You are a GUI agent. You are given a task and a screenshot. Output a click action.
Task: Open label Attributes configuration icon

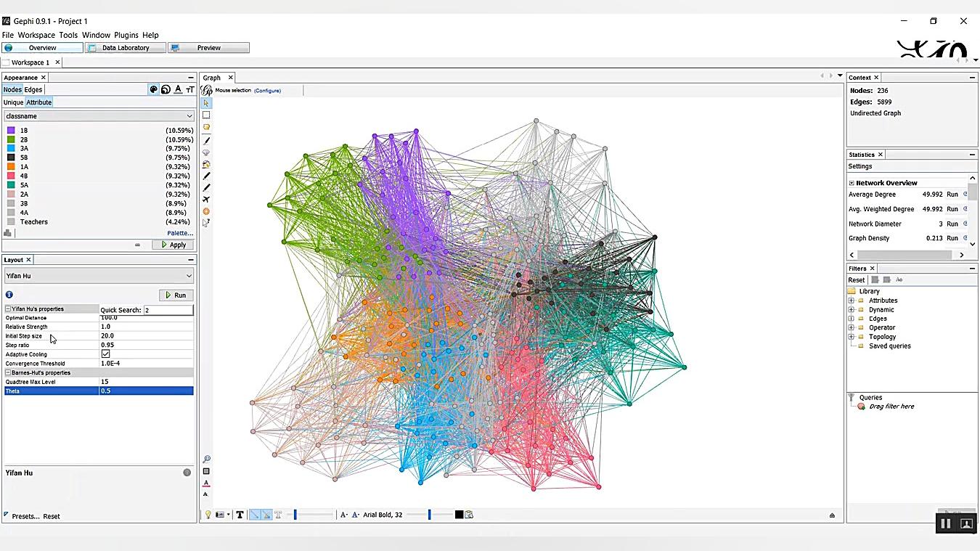(x=469, y=515)
